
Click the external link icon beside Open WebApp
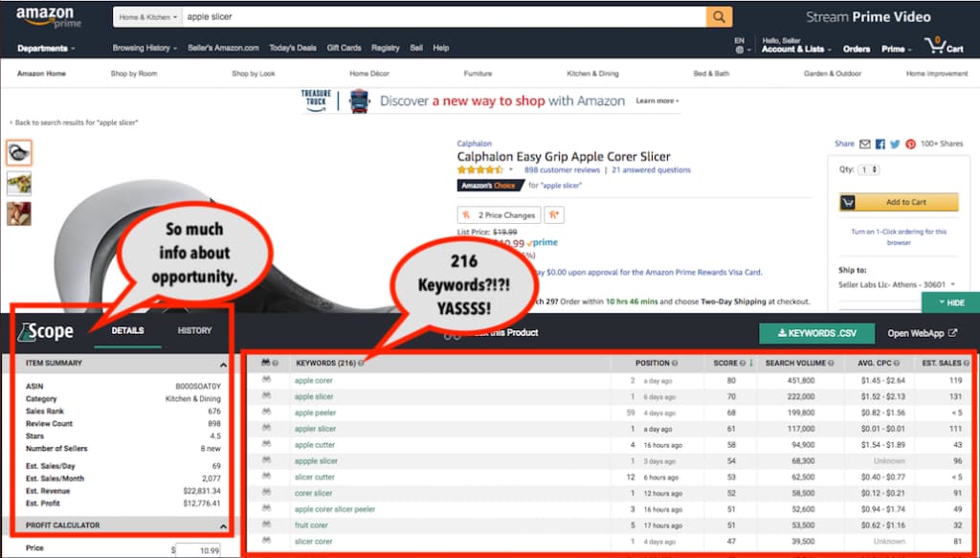pyautogui.click(x=952, y=333)
